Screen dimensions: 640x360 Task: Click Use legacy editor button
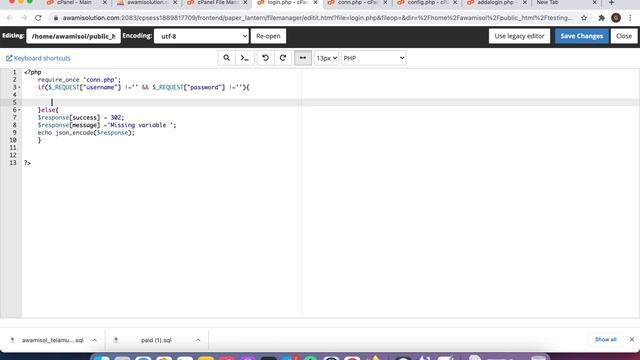click(x=519, y=36)
